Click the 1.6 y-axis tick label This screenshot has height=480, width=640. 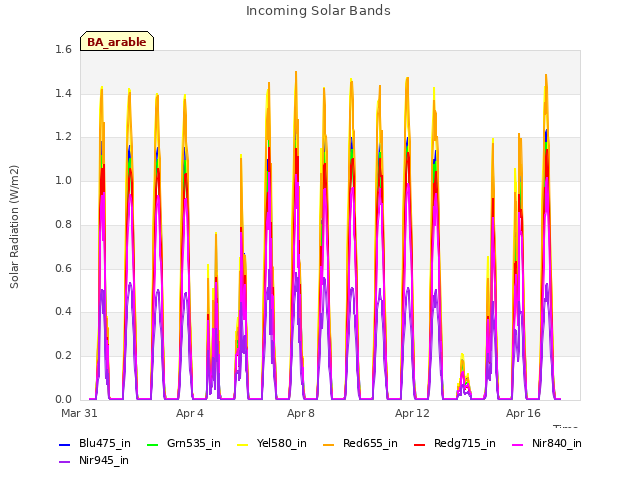click(63, 49)
